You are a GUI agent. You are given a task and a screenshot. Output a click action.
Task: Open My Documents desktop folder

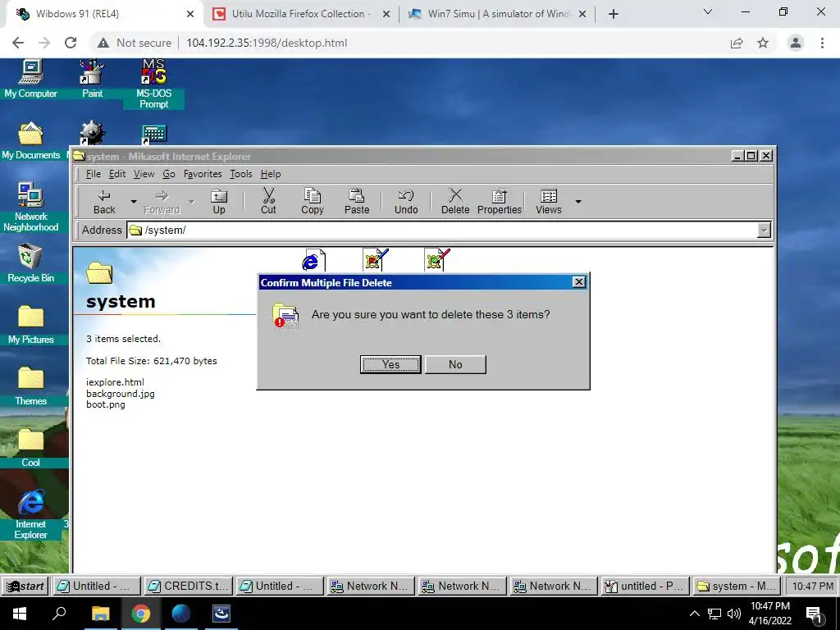coord(30,141)
